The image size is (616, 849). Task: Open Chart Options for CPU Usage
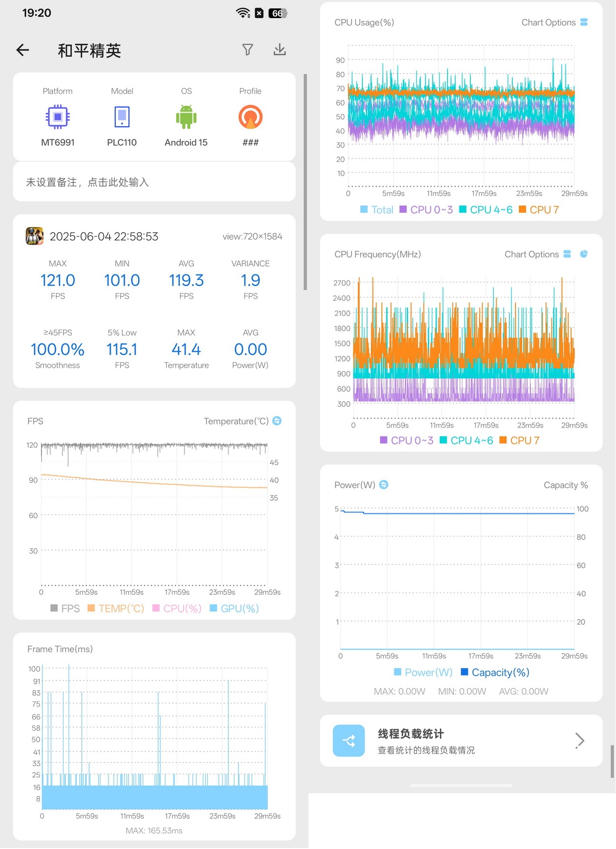coord(548,22)
